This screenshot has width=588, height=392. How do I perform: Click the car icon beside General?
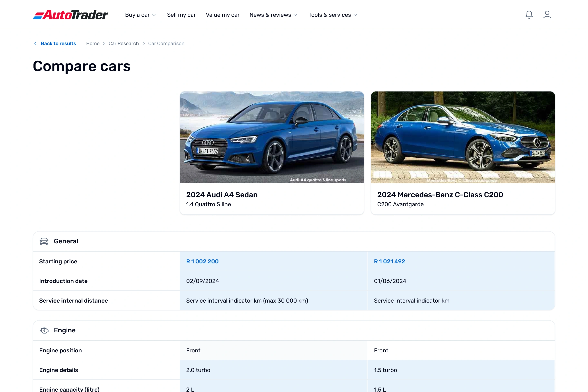[44, 241]
